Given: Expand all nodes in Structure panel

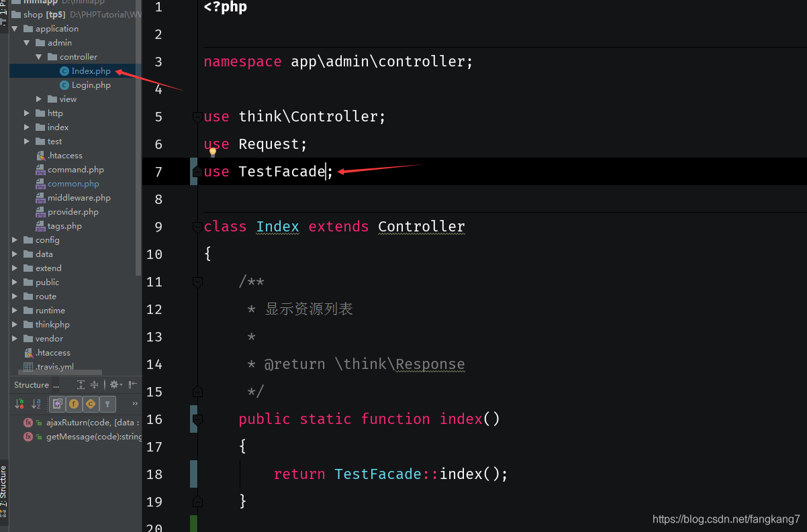Looking at the screenshot, I should [81, 384].
